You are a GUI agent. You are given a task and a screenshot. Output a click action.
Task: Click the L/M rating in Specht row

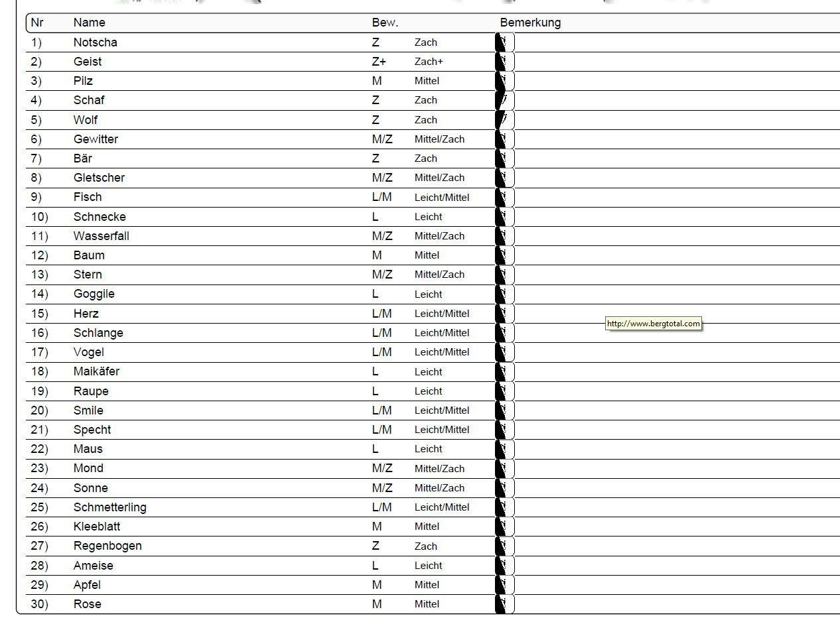pos(382,430)
